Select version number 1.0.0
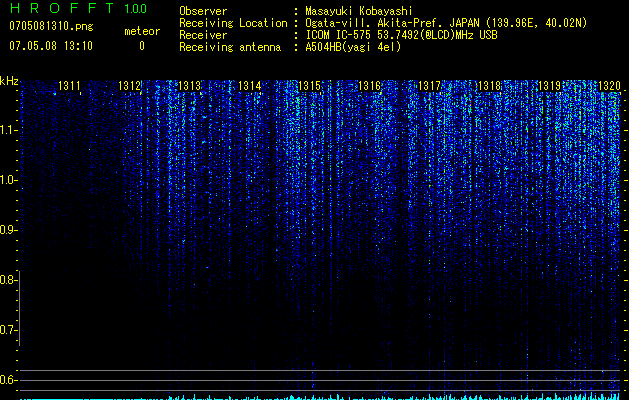The width and height of the screenshot is (629, 400). tap(135, 8)
